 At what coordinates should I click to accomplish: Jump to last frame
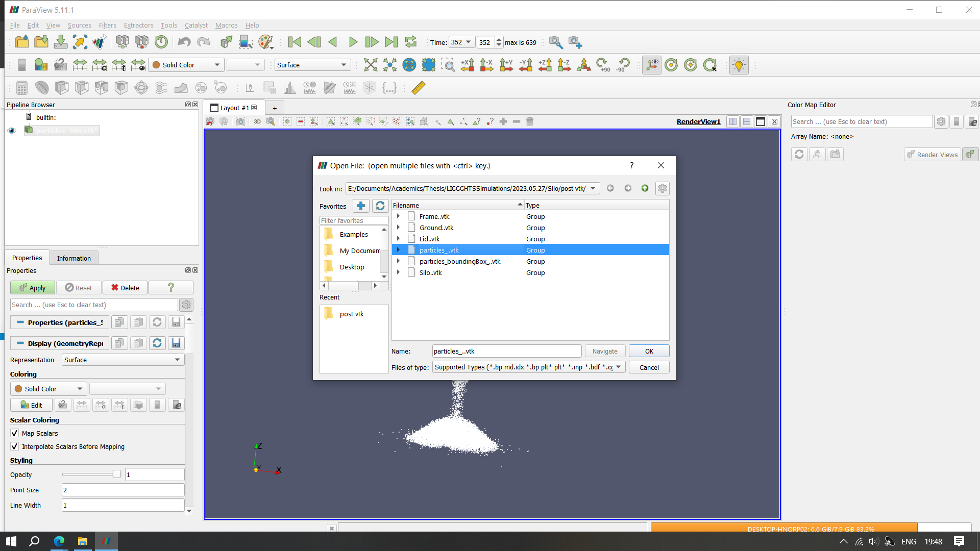[391, 42]
